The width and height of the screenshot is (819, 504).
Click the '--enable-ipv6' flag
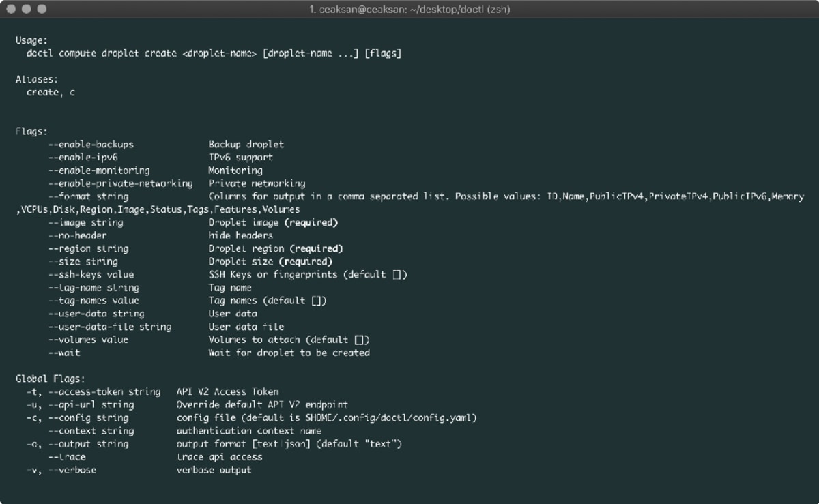(83, 158)
